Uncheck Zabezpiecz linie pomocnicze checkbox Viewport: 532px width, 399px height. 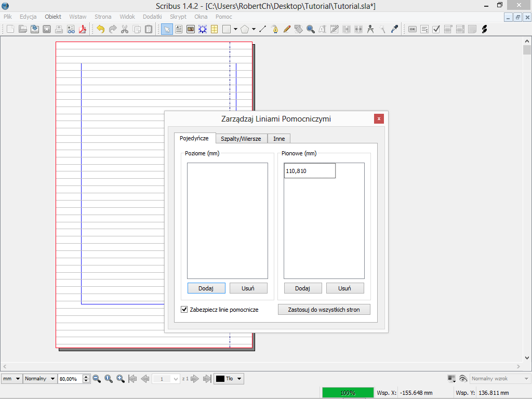[x=184, y=310]
